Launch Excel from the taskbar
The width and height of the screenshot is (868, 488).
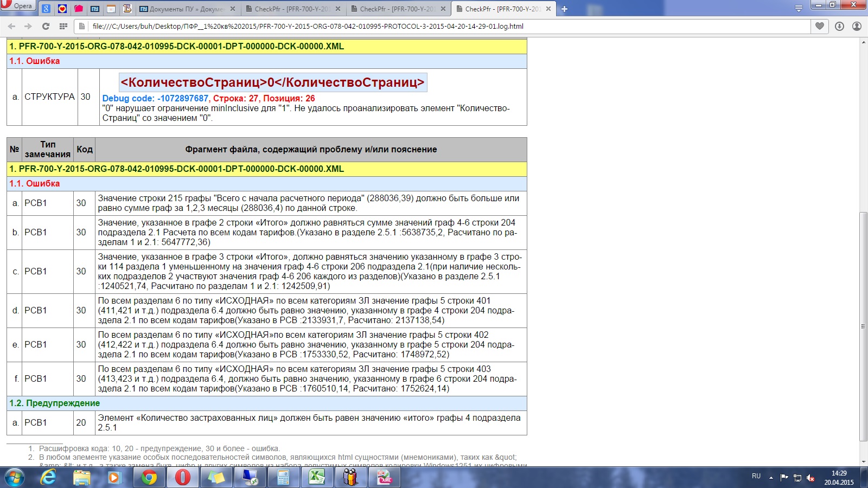[317, 477]
